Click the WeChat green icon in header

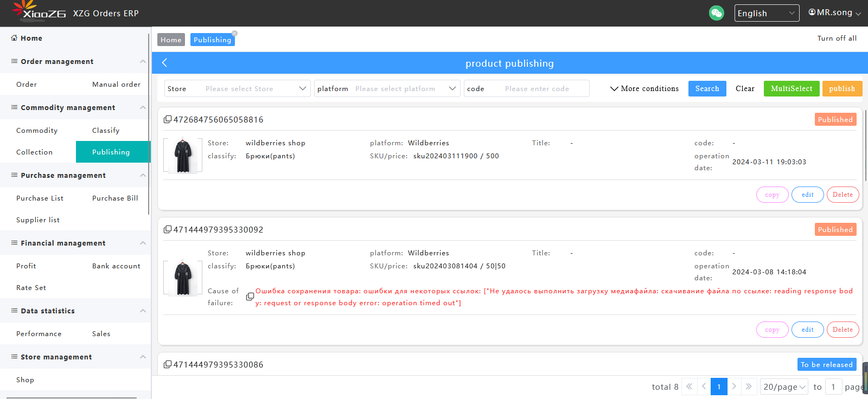pyautogui.click(x=716, y=13)
